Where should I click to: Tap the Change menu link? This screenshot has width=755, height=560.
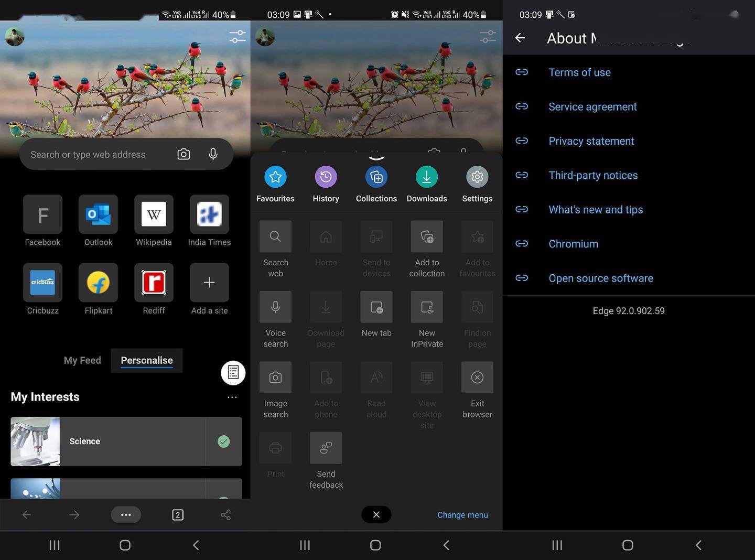point(462,515)
